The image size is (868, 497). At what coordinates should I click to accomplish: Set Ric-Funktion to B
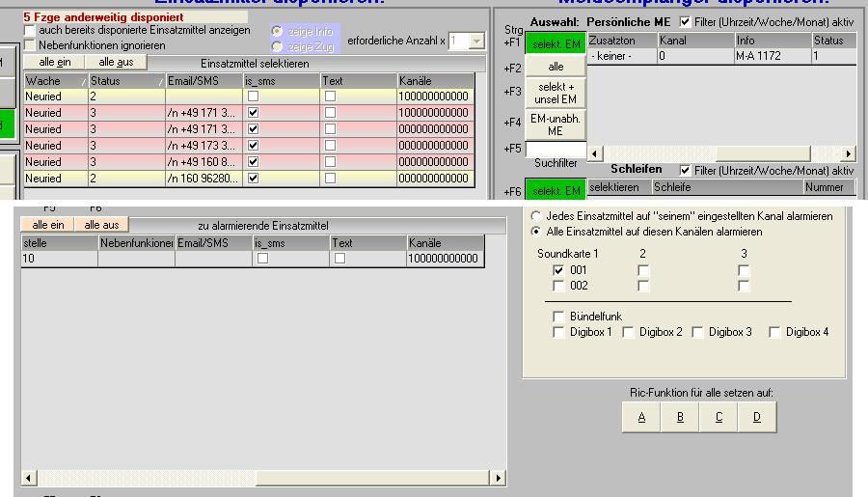(680, 417)
